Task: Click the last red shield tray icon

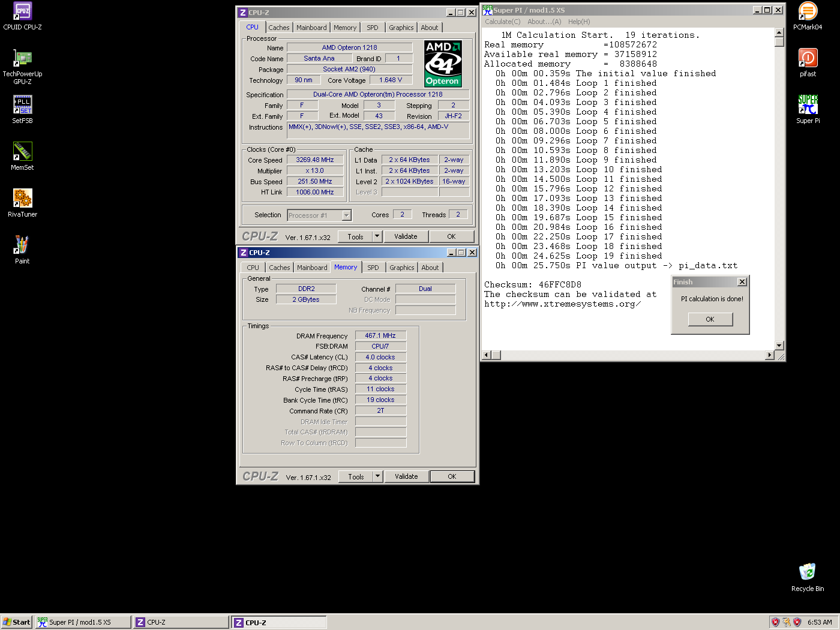Action: pyautogui.click(x=797, y=622)
